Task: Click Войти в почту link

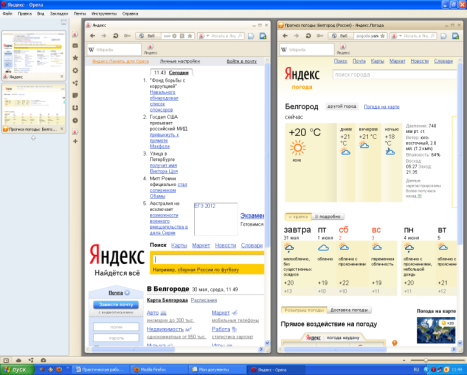Action: [242, 61]
